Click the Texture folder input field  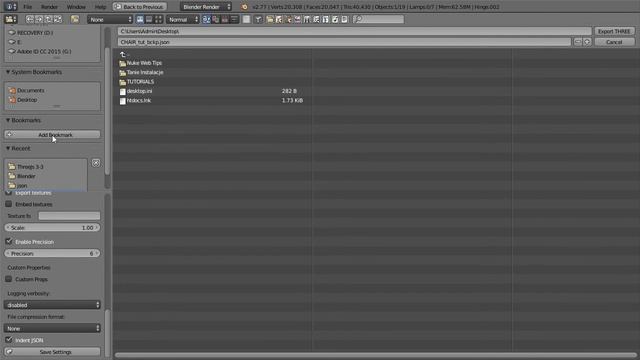tap(69, 216)
